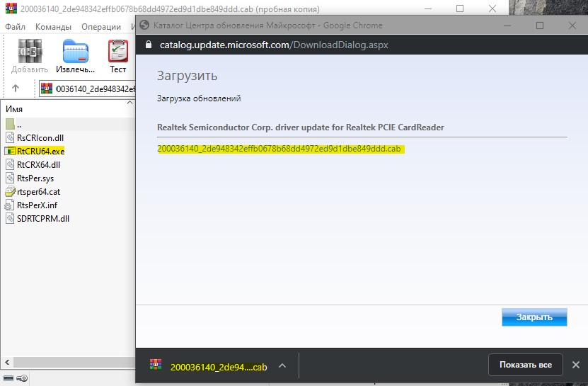The height and width of the screenshot is (386, 588).
Task: Minimize the Google Chrome window
Action: 507,25
